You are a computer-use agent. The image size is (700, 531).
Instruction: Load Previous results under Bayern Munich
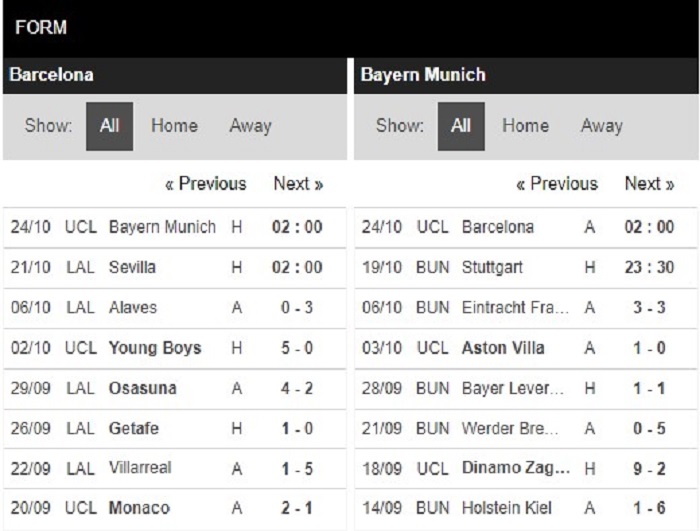(x=557, y=184)
